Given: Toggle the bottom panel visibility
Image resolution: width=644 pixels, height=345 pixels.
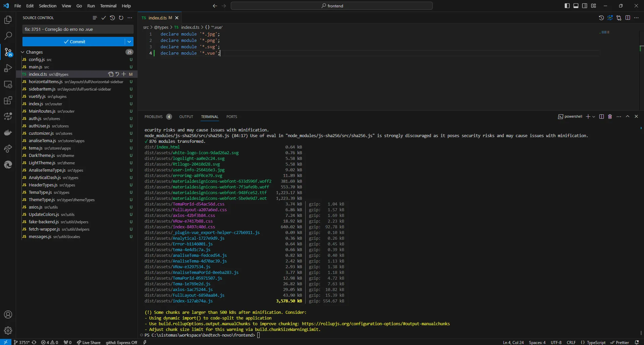Looking at the screenshot, I should (x=576, y=6).
